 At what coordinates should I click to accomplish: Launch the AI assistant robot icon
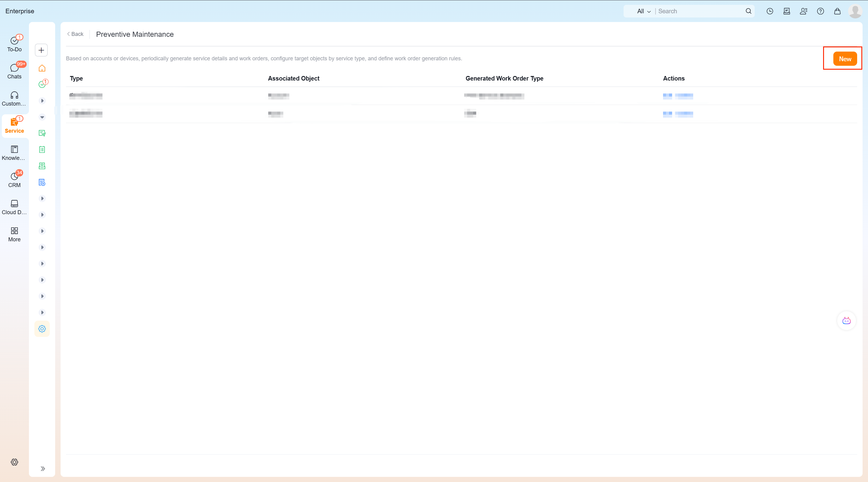point(846,321)
